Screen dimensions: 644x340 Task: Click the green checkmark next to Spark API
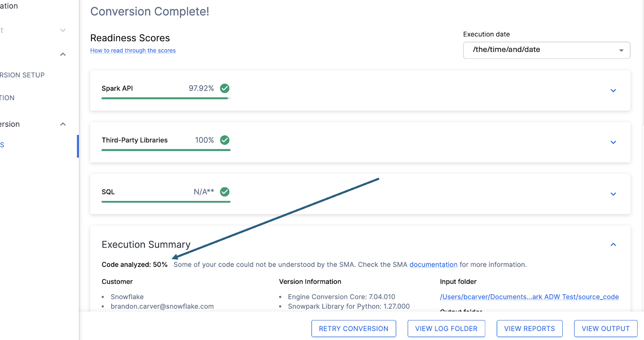point(225,89)
